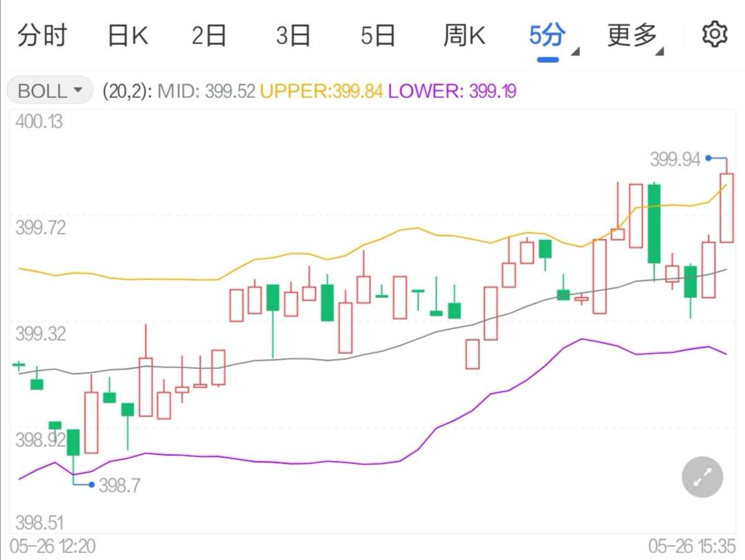745x560 pixels.
Task: Select the 5日 chart tab
Action: (378, 36)
